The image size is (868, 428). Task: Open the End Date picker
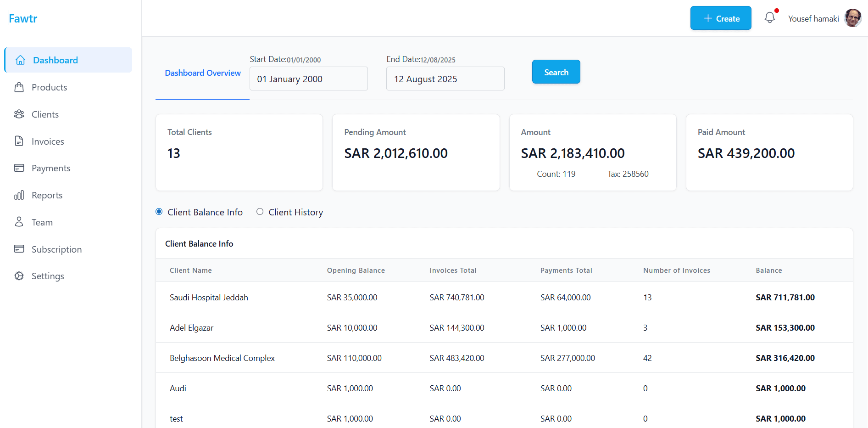445,79
